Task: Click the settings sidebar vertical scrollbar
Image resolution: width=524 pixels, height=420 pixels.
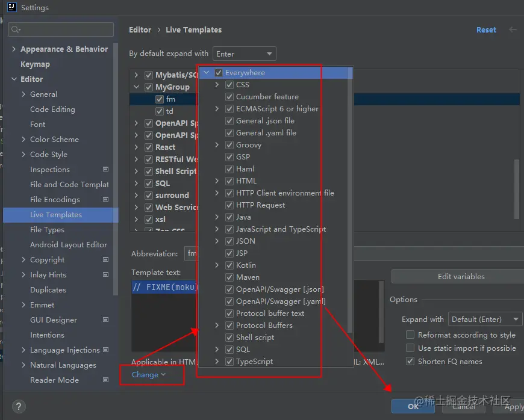Action: click(x=116, y=169)
